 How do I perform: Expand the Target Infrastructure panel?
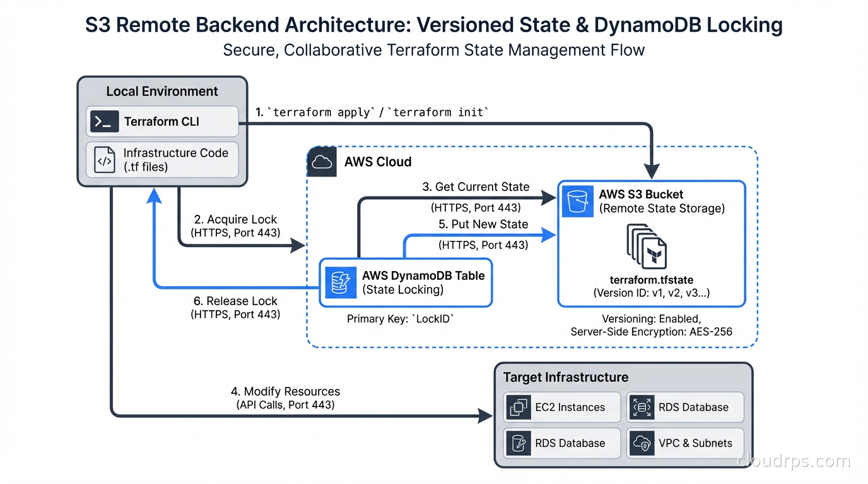coord(565,377)
